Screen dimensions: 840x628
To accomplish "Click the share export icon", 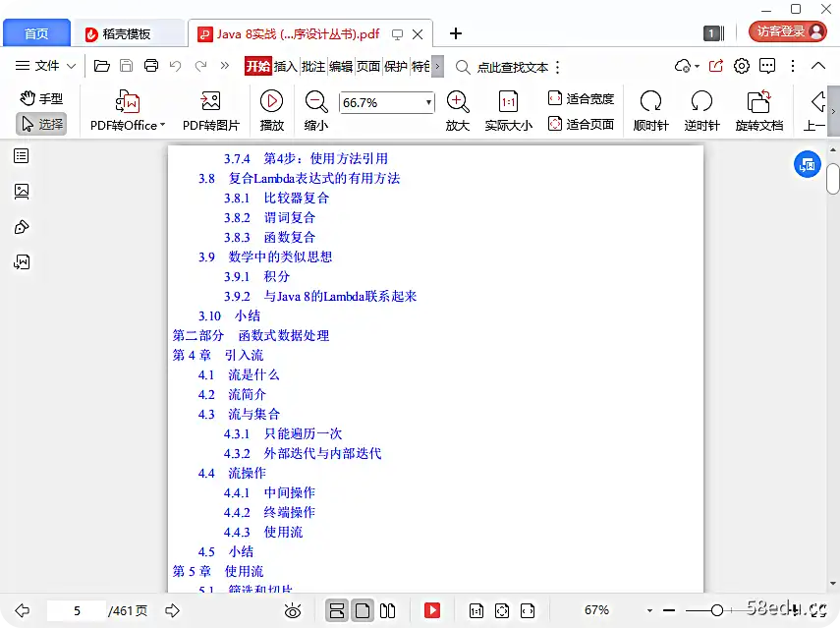I will pos(715,66).
